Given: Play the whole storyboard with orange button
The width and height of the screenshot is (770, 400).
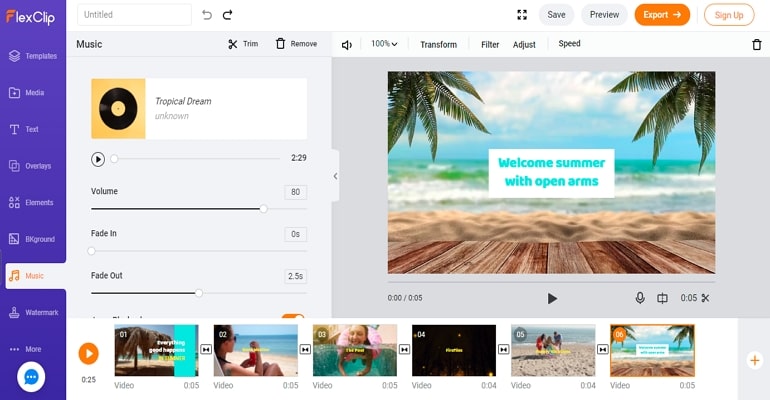Looking at the screenshot, I should click(89, 353).
